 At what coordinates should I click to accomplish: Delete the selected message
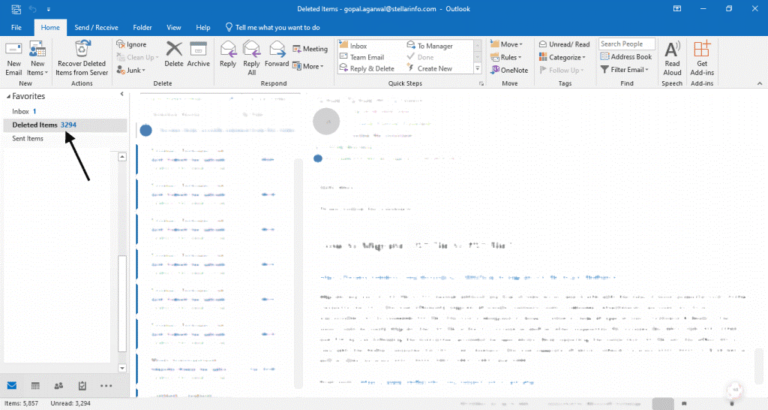pos(173,54)
